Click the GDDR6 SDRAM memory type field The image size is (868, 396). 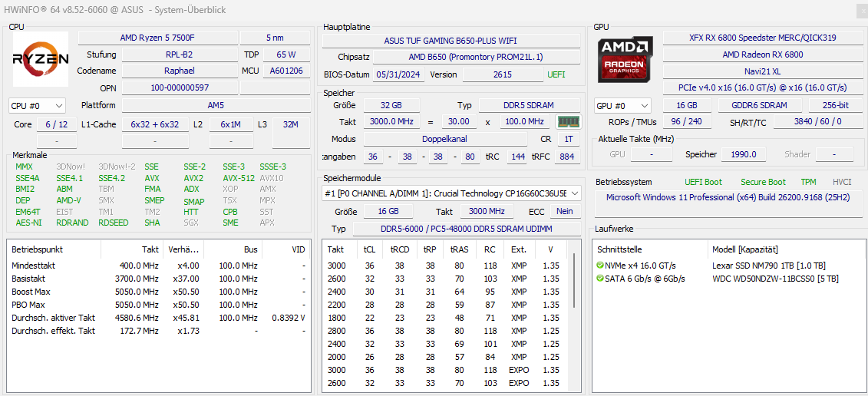(x=760, y=105)
